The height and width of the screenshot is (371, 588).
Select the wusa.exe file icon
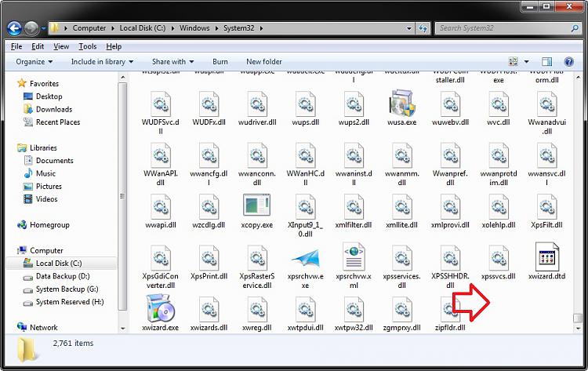(x=401, y=103)
